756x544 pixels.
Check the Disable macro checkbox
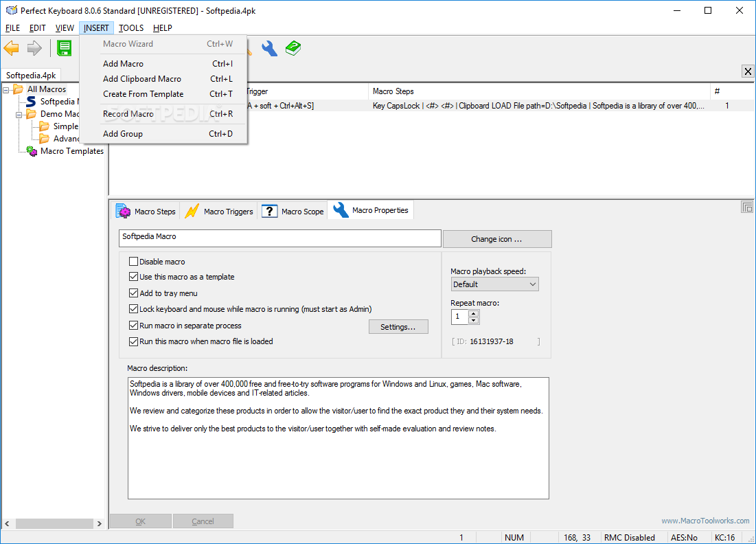tap(134, 262)
